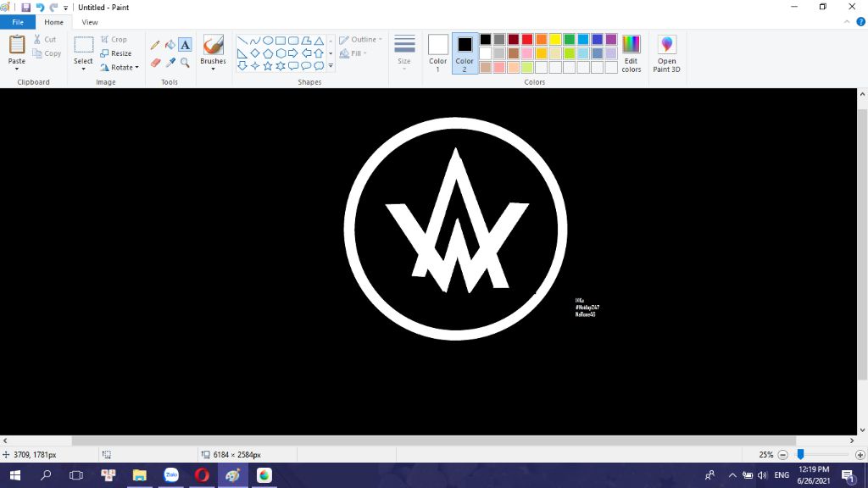868x488 pixels.
Task: Select the Fill with color bucket tool
Action: (170, 45)
